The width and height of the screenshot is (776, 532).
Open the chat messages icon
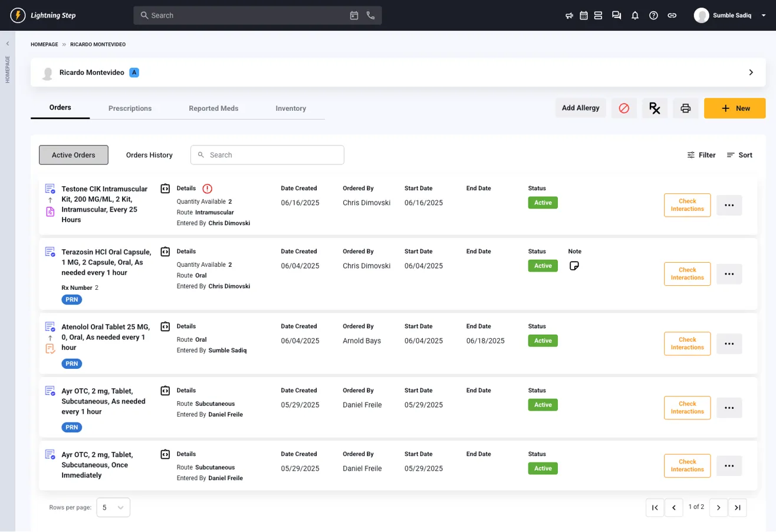click(x=616, y=15)
